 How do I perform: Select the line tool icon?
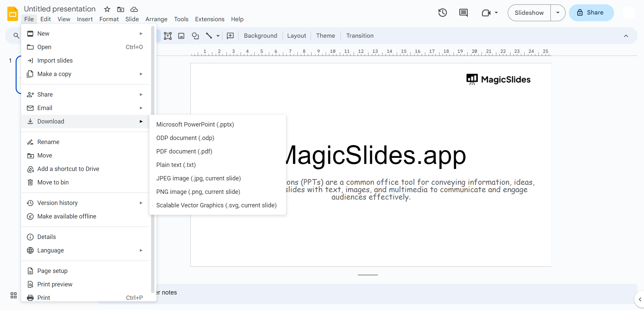coord(209,36)
